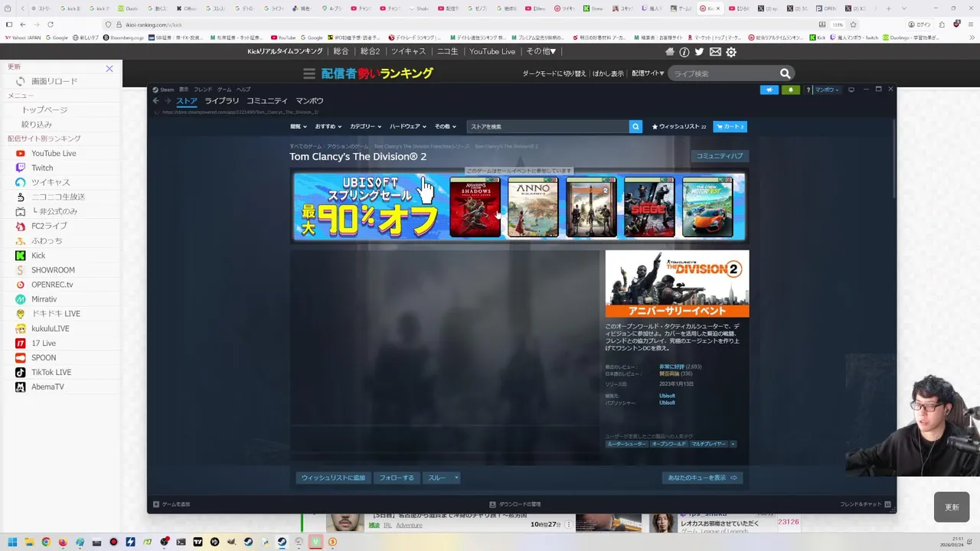Open the ヘルプ menu in Steam
Image resolution: width=980 pixels, height=551 pixels.
click(x=243, y=90)
